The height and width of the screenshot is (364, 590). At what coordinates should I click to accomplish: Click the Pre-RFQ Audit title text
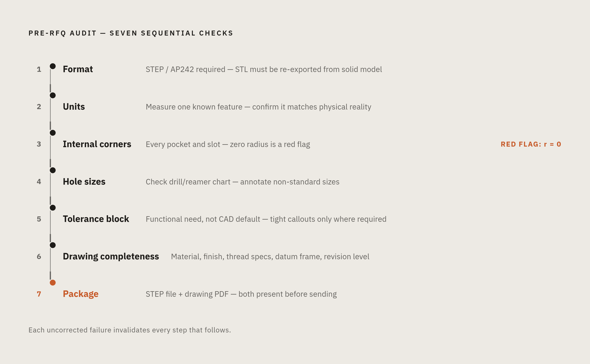[x=131, y=33]
